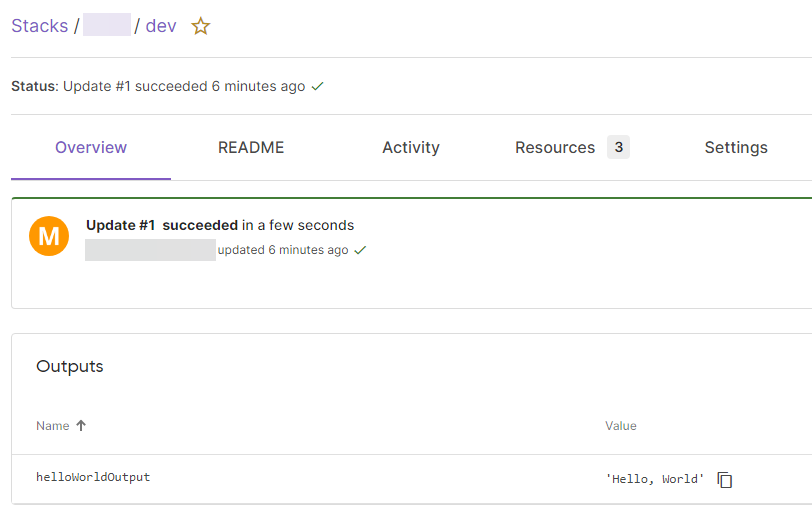The width and height of the screenshot is (812, 522).
Task: Navigate to Stacks breadcrumb link
Action: point(40,26)
